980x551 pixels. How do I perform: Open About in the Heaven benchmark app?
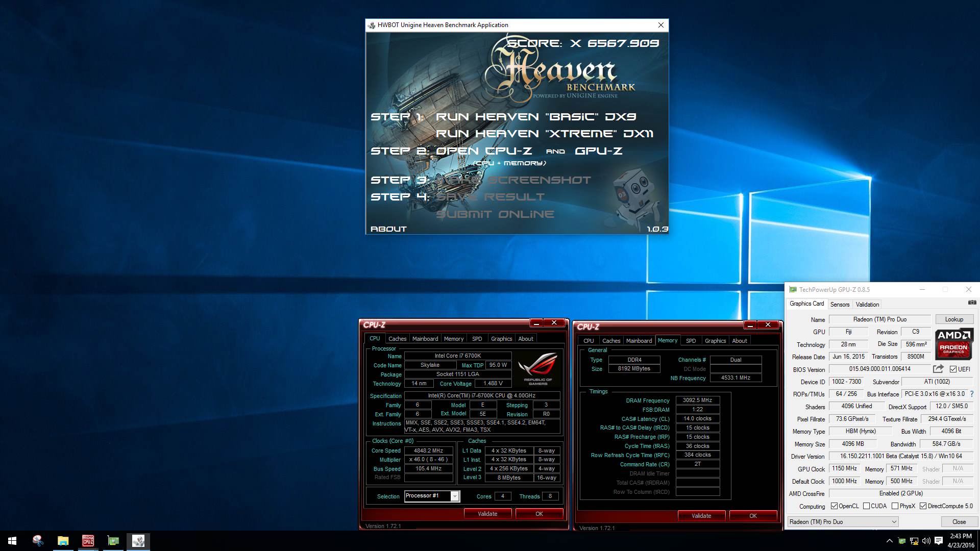point(388,229)
